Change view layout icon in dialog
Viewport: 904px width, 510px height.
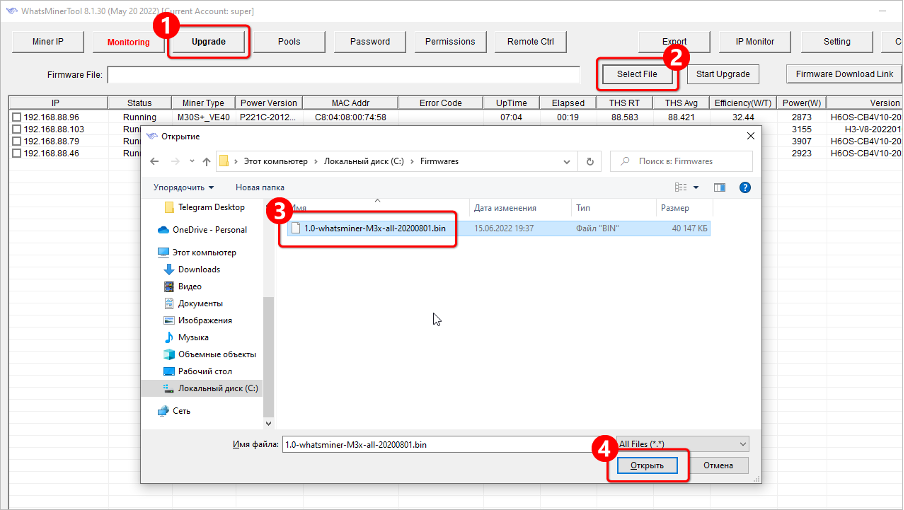(x=681, y=187)
